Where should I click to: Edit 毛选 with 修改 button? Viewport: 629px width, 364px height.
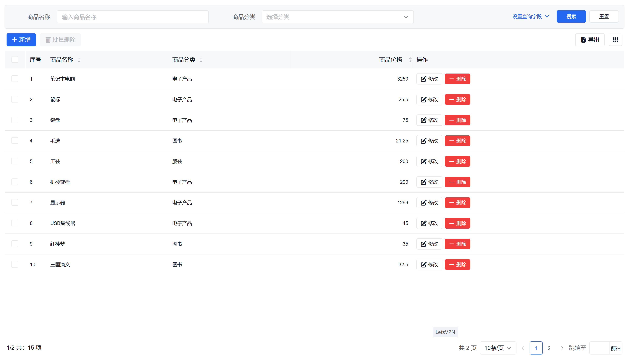point(429,141)
